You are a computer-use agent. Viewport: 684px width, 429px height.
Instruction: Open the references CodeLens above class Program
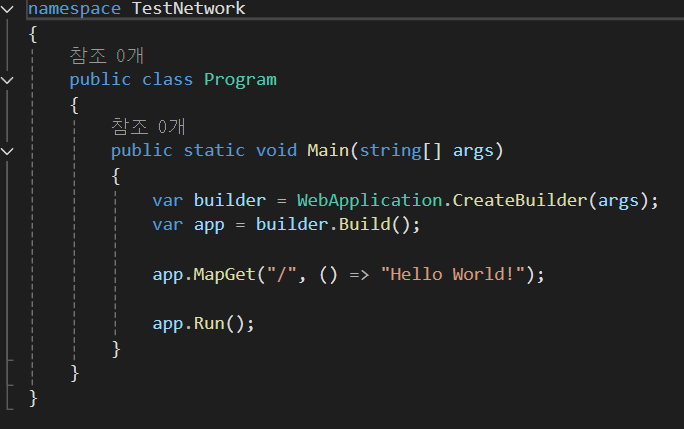click(106, 56)
